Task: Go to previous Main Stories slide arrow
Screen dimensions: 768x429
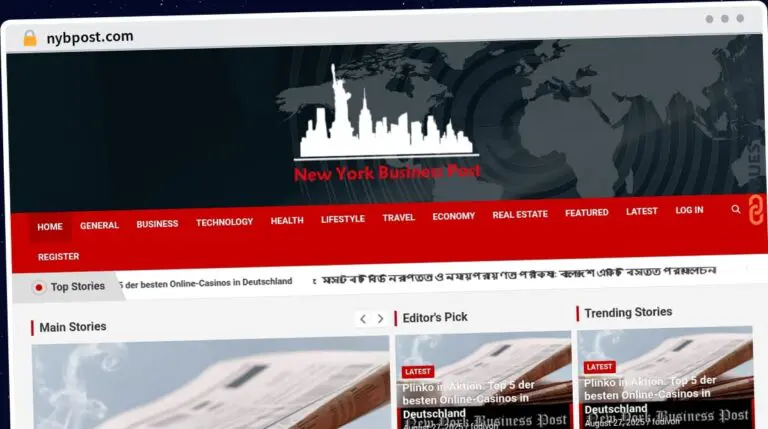Action: coord(363,319)
